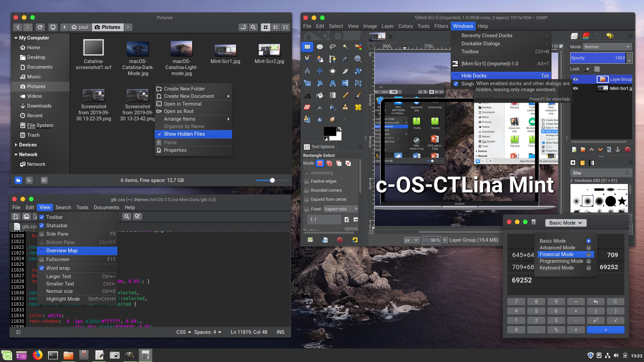The width and height of the screenshot is (644, 362).
Task: Open the Documents menu in text editor
Action: click(x=106, y=207)
